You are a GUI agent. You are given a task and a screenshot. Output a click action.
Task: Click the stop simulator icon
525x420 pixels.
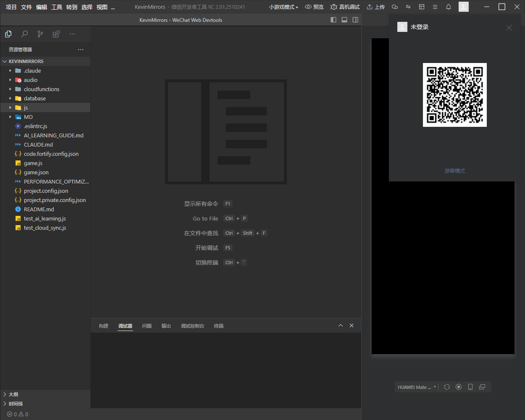point(459,387)
